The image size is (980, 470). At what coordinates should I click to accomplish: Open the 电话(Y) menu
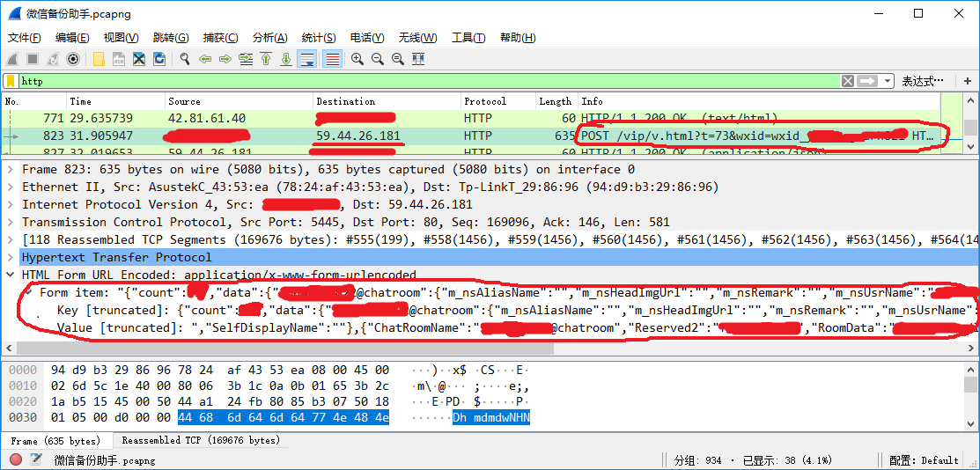pyautogui.click(x=367, y=38)
